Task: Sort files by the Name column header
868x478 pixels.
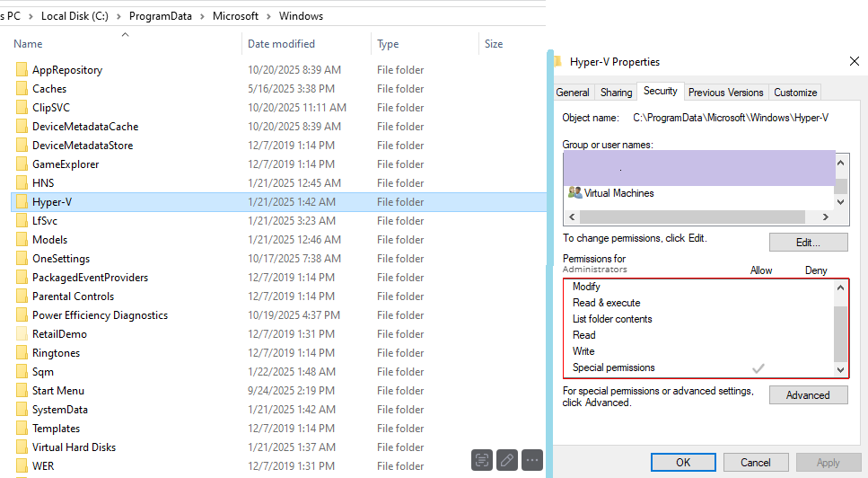Action: click(x=29, y=44)
